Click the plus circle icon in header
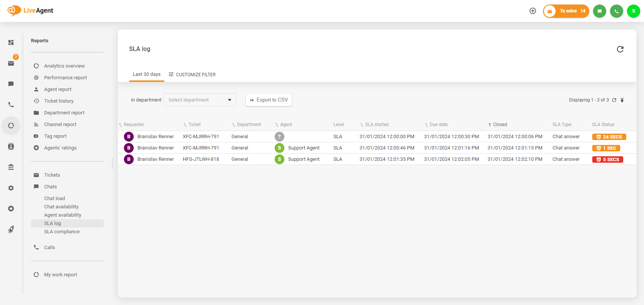Viewport: 644px width, 305px height. [533, 11]
